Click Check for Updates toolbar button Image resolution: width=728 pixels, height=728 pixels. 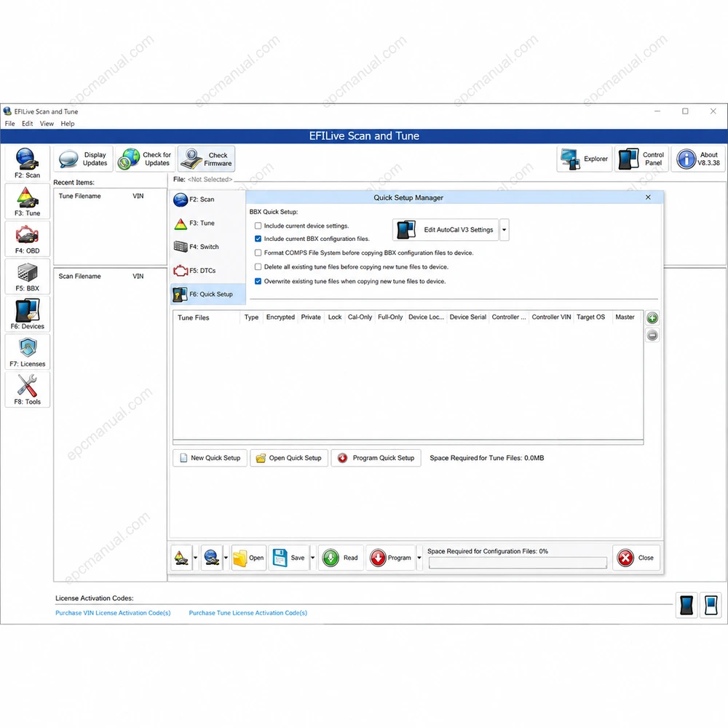pyautogui.click(x=145, y=159)
